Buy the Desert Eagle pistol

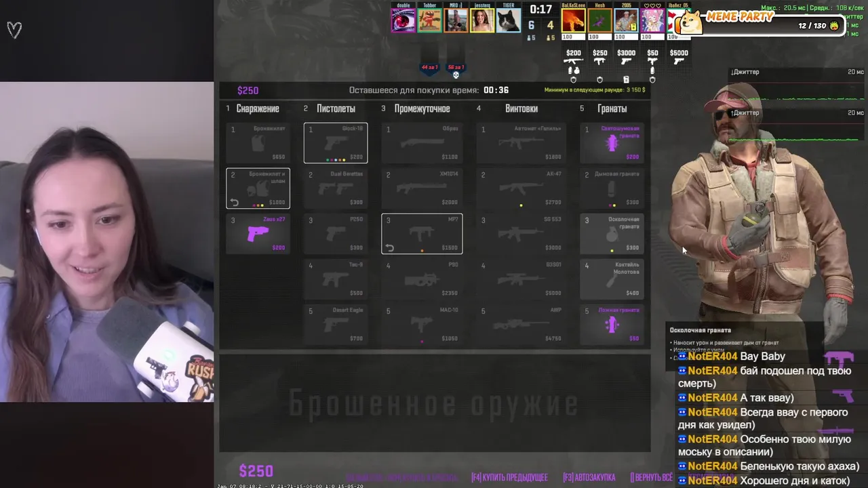(x=336, y=325)
